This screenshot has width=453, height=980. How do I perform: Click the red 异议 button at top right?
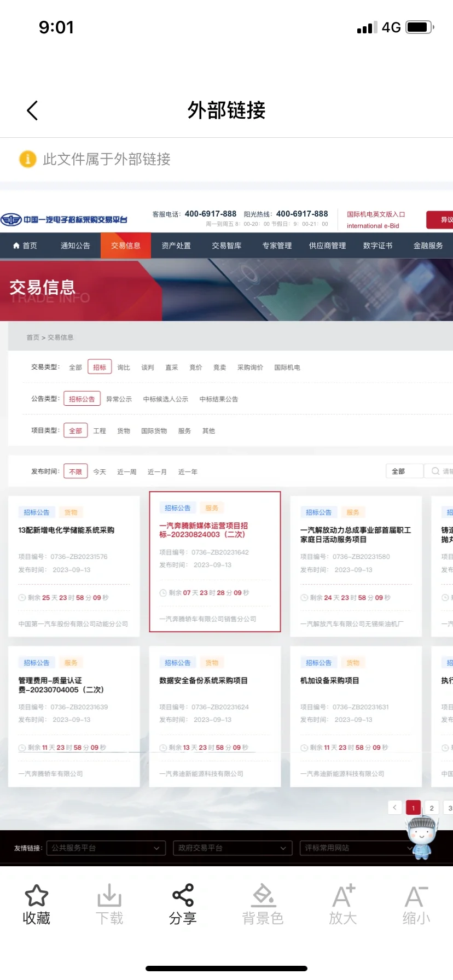(440, 219)
